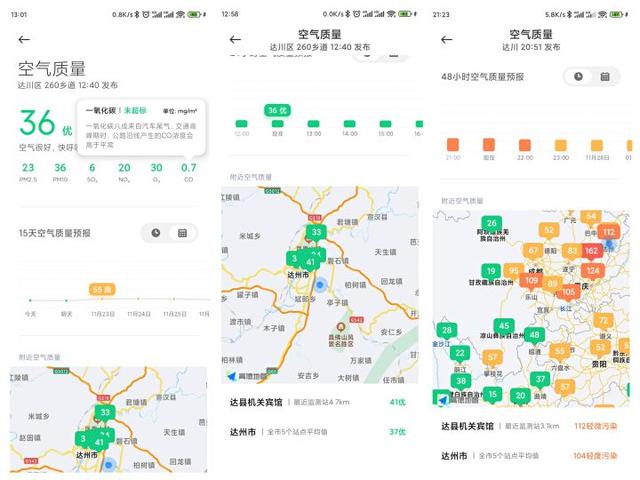Tap the Bluetooth icon on the 21:23 status bar
Screen dimensions: 640x480
[569, 14]
